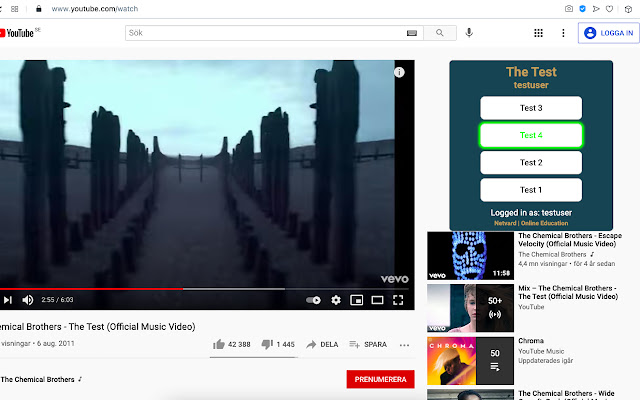
Task: Switch to theater mode
Action: tap(377, 300)
